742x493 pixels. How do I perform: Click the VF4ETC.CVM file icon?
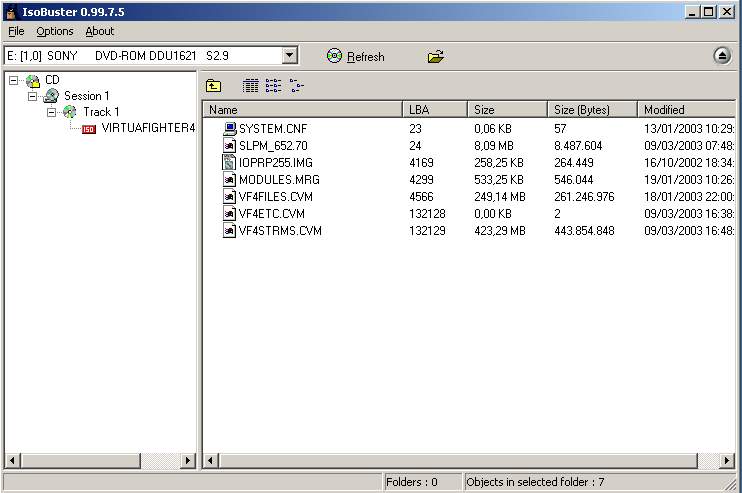pyautogui.click(x=230, y=213)
